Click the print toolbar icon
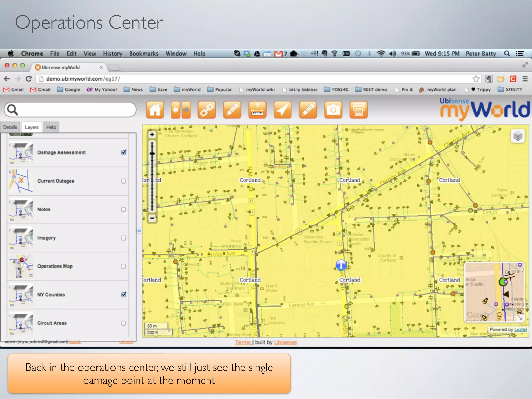Viewport: 532px width, 399px height. tap(358, 110)
